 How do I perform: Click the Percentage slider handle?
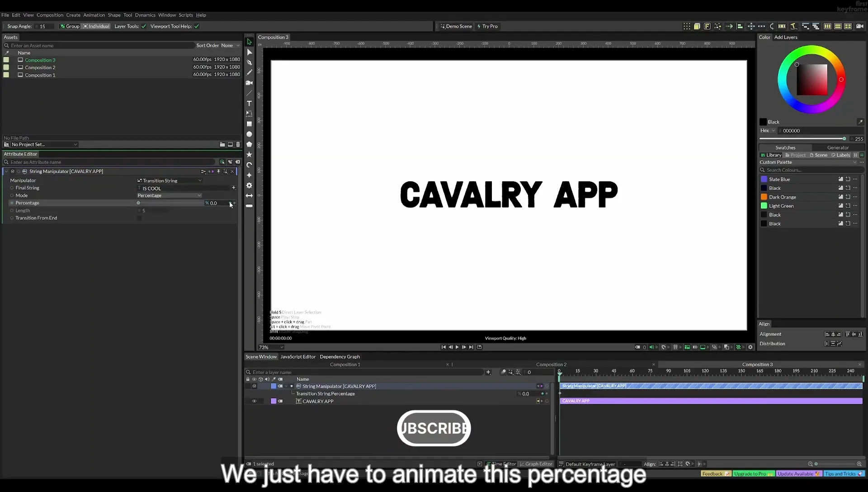pos(138,203)
